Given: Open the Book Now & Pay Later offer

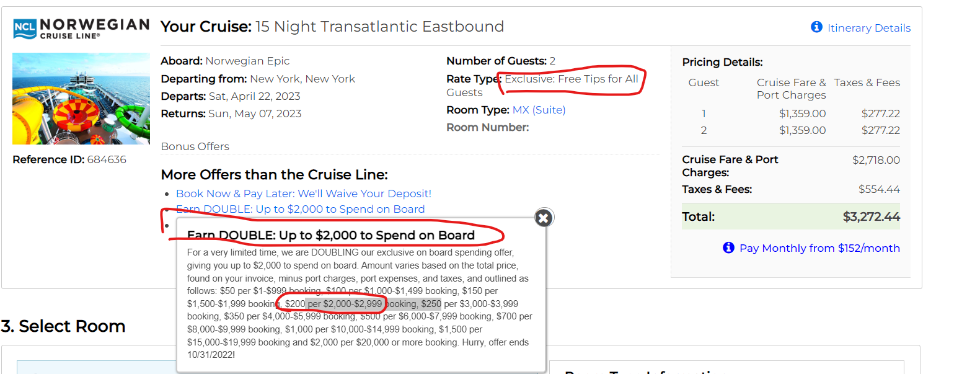Looking at the screenshot, I should click(x=303, y=194).
